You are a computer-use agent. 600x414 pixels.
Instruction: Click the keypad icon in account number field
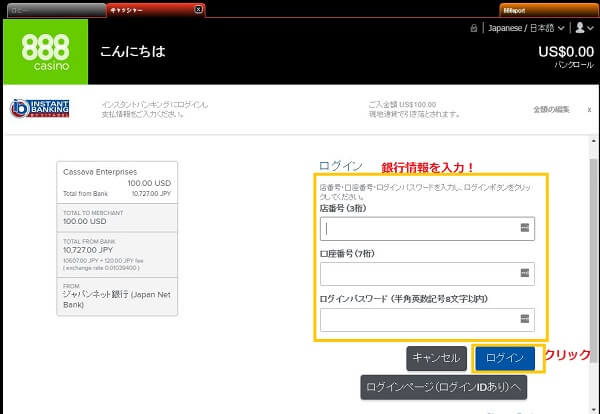coord(524,273)
